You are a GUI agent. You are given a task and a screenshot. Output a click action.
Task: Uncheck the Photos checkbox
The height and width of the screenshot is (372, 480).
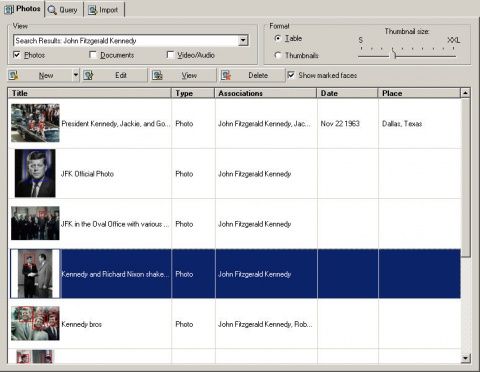click(x=17, y=55)
